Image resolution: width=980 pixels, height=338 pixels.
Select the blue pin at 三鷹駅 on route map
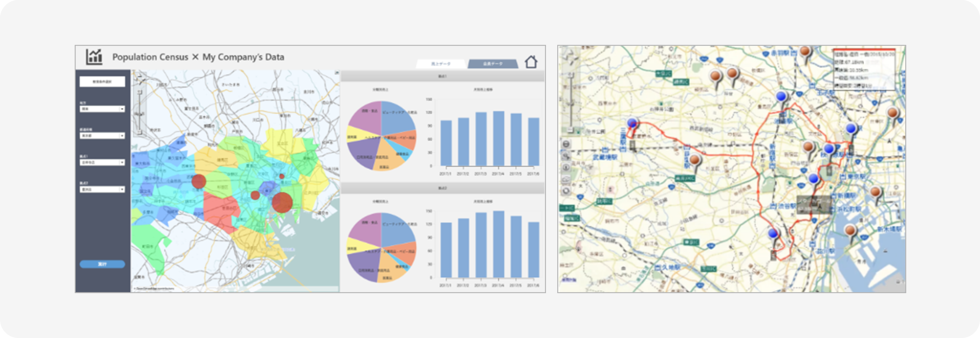pos(632,123)
